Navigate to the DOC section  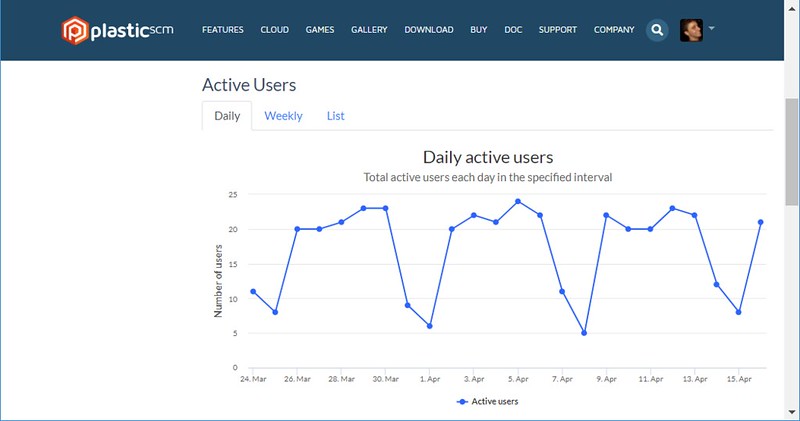coord(513,30)
